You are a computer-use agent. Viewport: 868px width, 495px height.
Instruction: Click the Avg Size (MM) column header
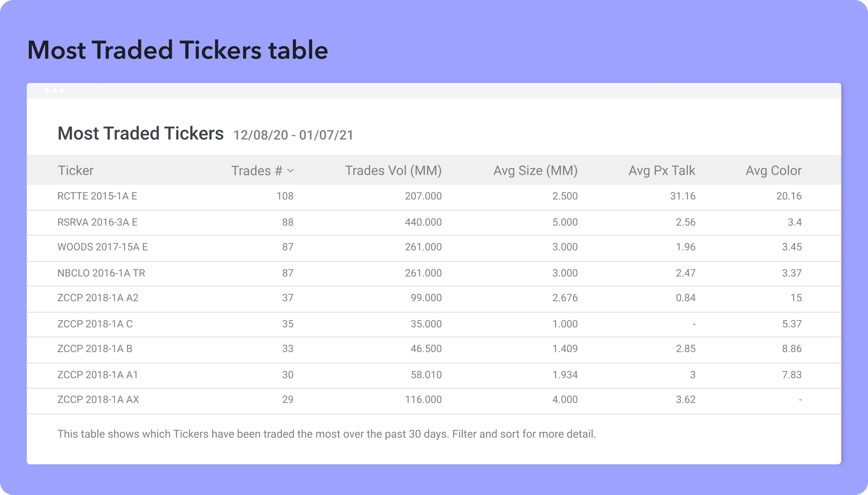[535, 171]
